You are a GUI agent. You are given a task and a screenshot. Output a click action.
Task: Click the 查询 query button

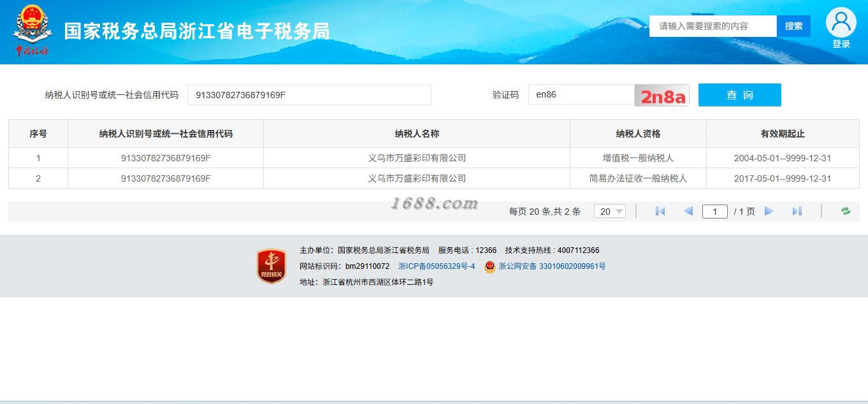click(740, 95)
